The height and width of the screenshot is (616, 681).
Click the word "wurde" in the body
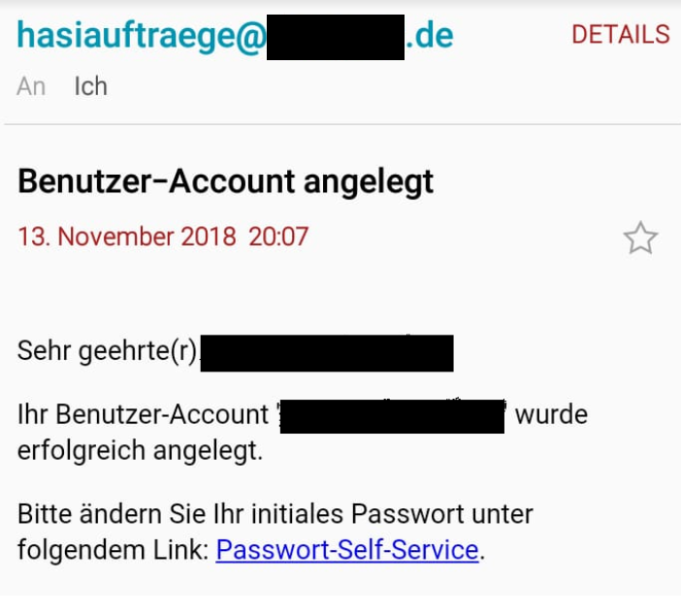click(x=550, y=415)
